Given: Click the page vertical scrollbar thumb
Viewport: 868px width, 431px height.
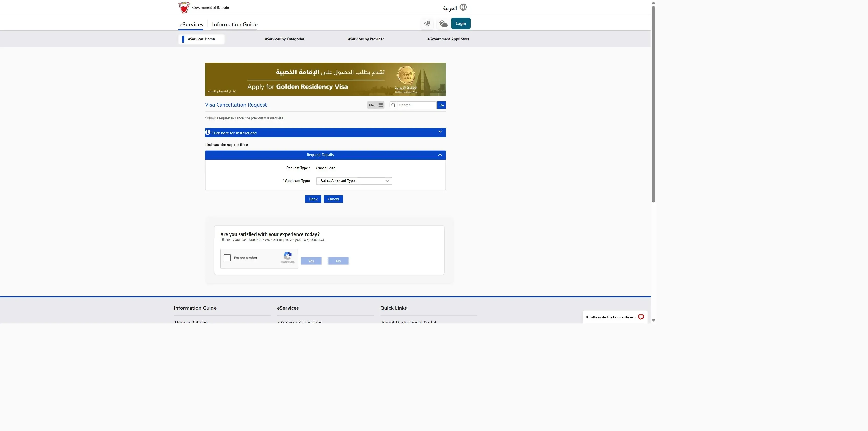Looking at the screenshot, I should [x=653, y=104].
